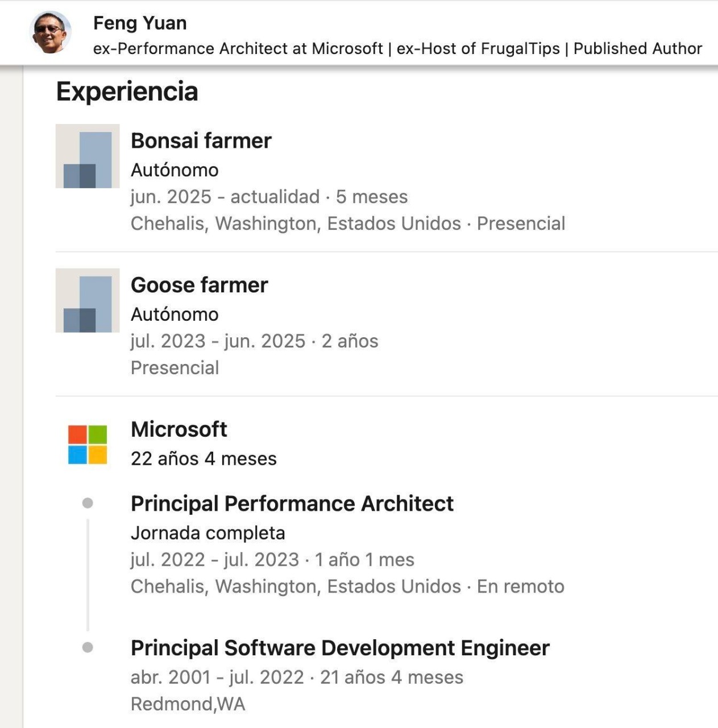The height and width of the screenshot is (728, 718).
Task: Open the Bonsai farmer company placeholder icon
Action: click(88, 156)
